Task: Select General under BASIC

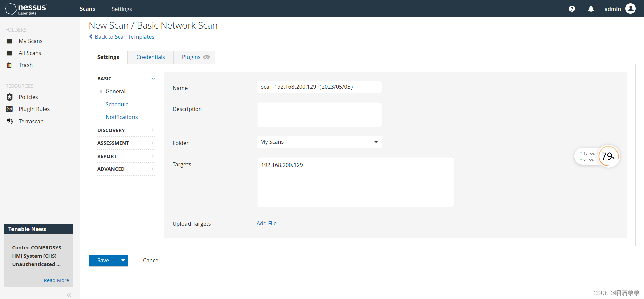Action: tap(115, 91)
